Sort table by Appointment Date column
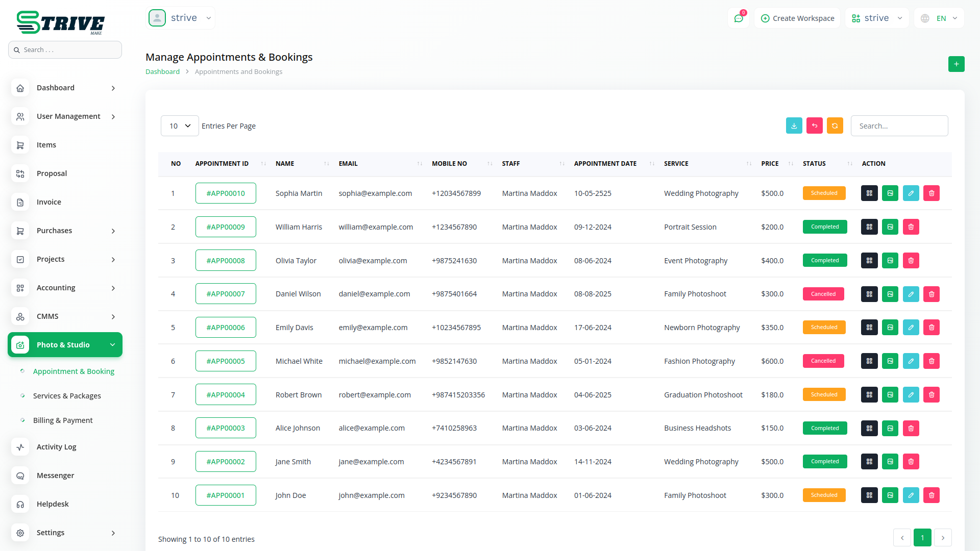The image size is (980, 551). (x=605, y=164)
